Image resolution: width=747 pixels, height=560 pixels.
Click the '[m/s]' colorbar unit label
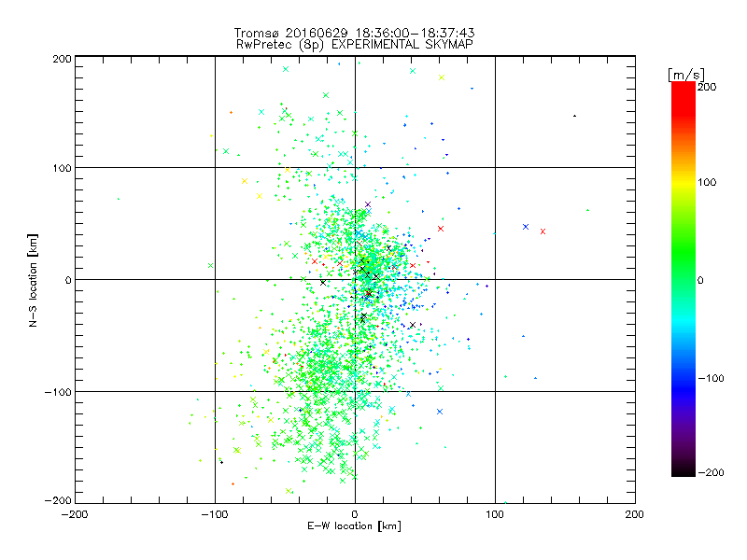pyautogui.click(x=685, y=75)
